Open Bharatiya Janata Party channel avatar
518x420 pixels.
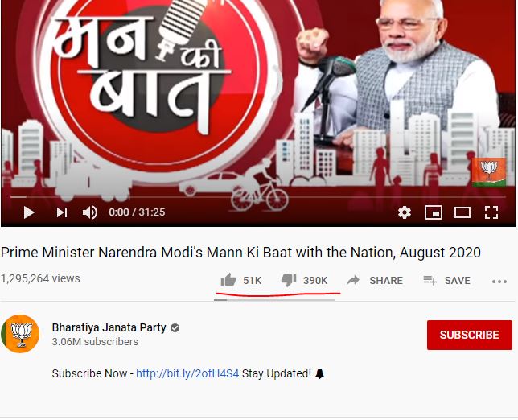tap(20, 334)
